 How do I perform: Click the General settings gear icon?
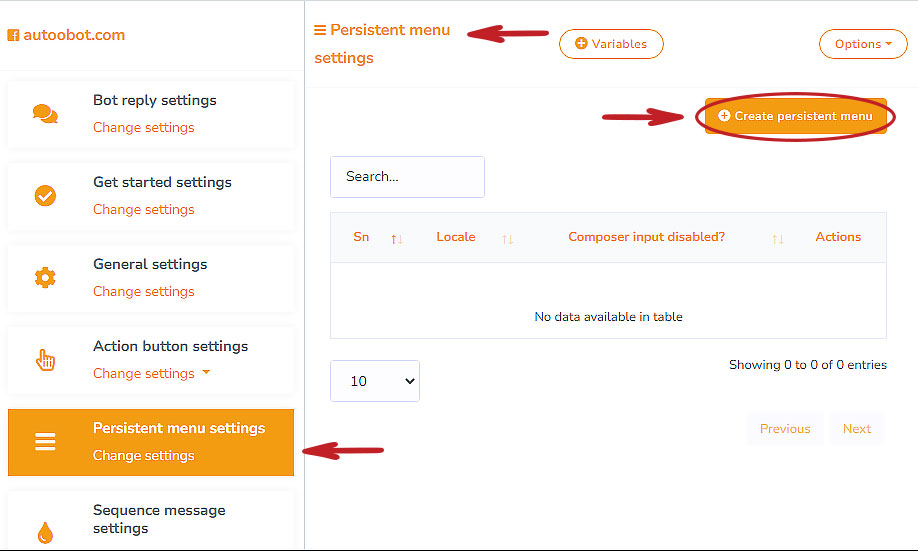(45, 278)
